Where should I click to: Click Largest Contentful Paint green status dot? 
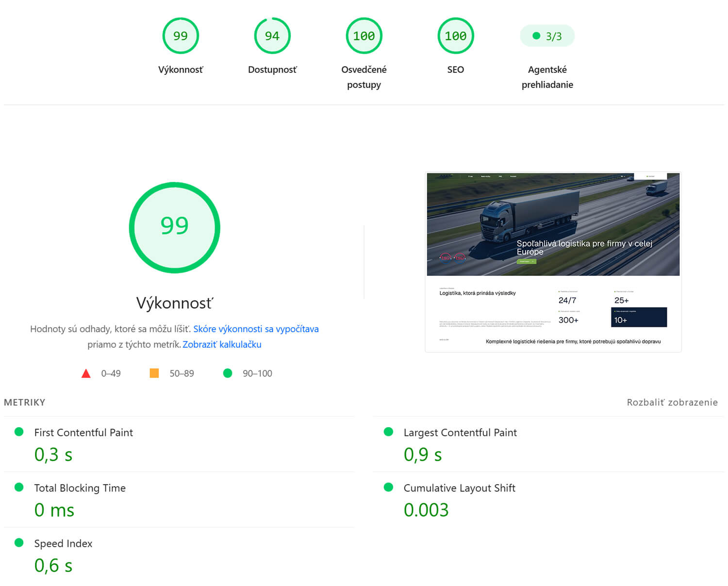(388, 432)
